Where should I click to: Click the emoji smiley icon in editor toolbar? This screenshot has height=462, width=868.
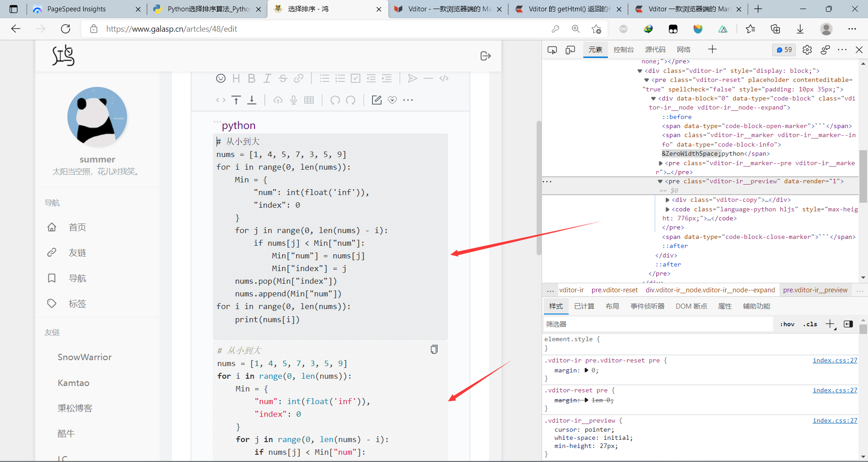(x=221, y=78)
